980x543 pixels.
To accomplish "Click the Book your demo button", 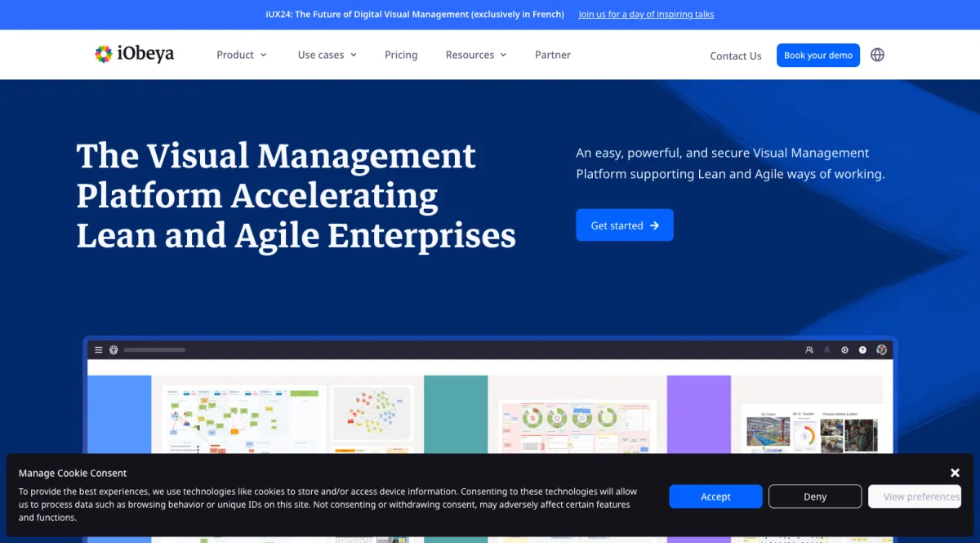I will pyautogui.click(x=818, y=55).
